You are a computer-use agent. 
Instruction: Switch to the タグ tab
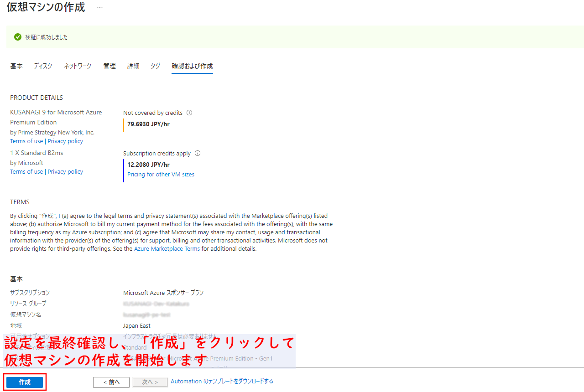tap(156, 66)
